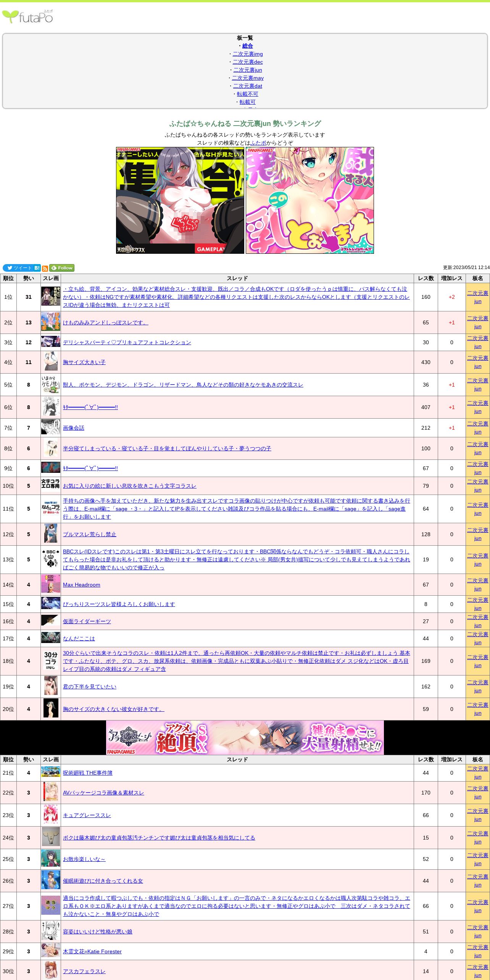The width and height of the screenshot is (490, 980).
Task: Open the 君の下半を見ていたい thread
Action: (x=90, y=687)
